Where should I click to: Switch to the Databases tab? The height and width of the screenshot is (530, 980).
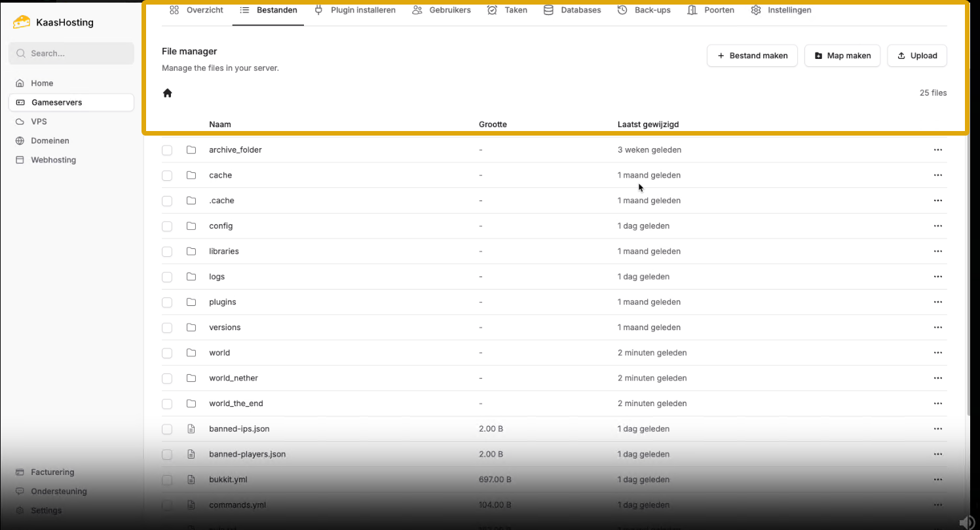pyautogui.click(x=572, y=10)
